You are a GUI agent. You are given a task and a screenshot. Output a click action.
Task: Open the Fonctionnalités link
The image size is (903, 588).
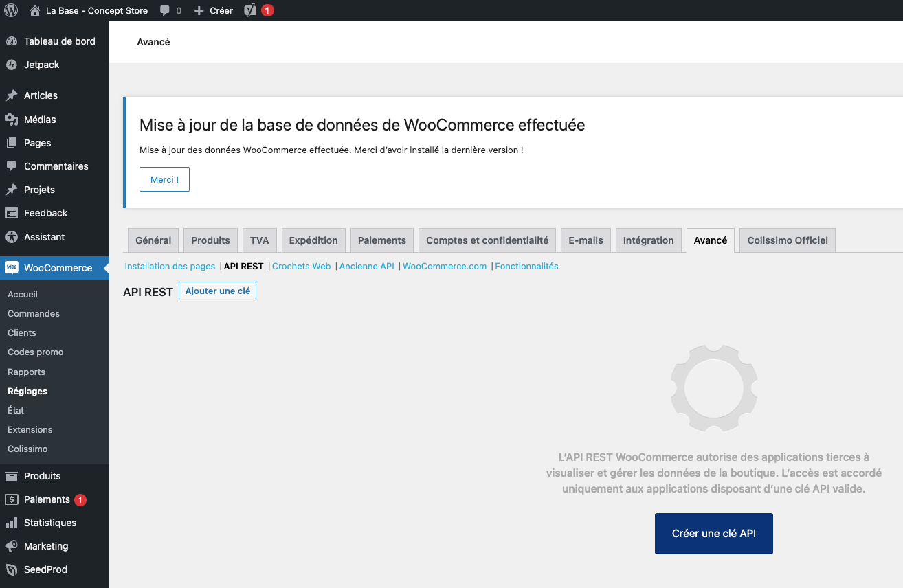526,266
